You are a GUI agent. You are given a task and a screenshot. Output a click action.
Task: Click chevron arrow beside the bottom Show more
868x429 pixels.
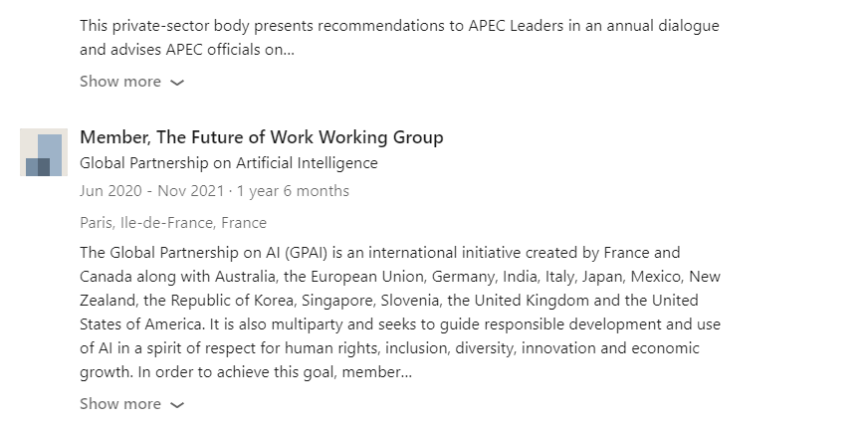pyautogui.click(x=176, y=405)
